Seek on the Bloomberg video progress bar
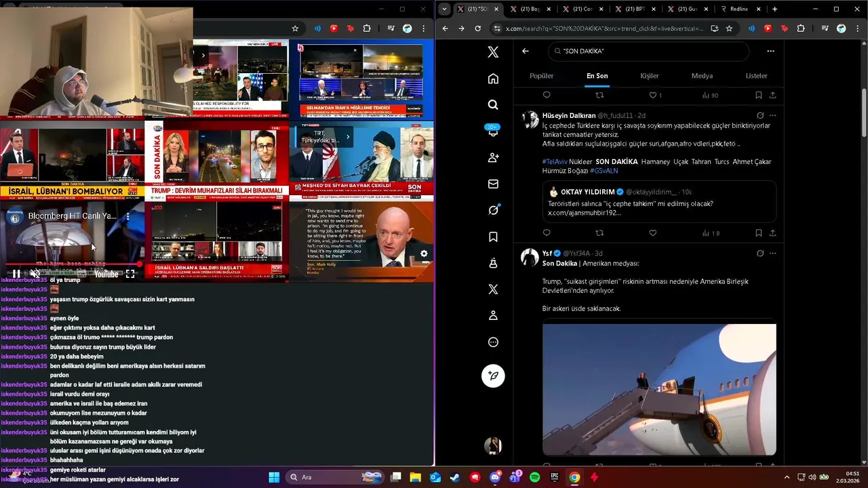The width and height of the screenshot is (868, 488). [73, 264]
